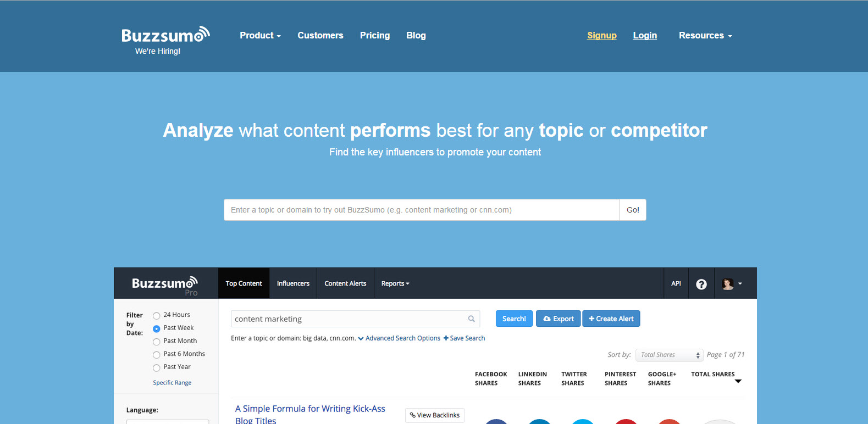This screenshot has width=868, height=424.
Task: Click the blue Search! button
Action: (514, 319)
